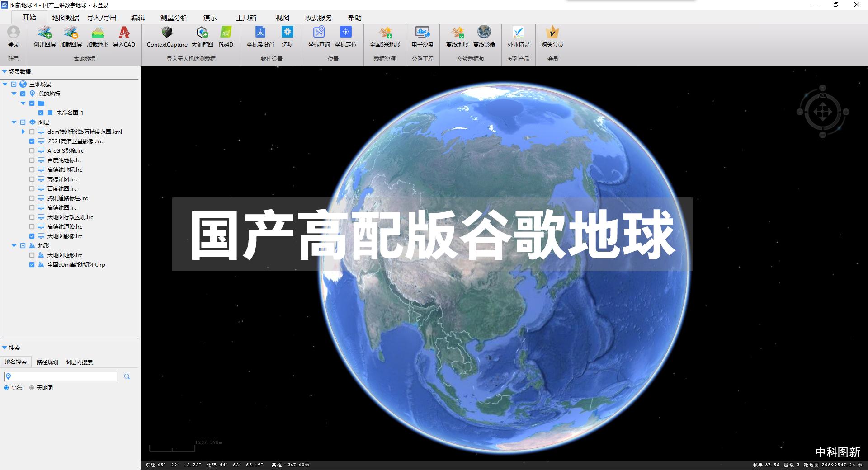Image resolution: width=868 pixels, height=470 pixels.
Task: Toggle the 我的地标 checkbox
Action: (x=23, y=94)
